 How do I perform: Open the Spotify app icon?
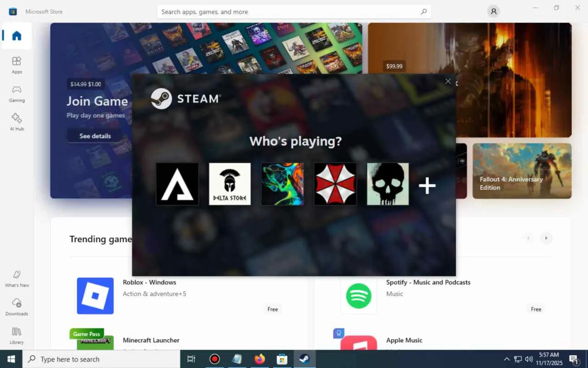click(358, 296)
